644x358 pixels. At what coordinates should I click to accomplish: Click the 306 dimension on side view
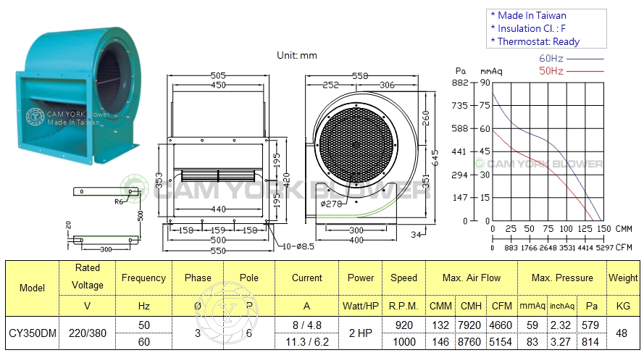[x=387, y=85]
